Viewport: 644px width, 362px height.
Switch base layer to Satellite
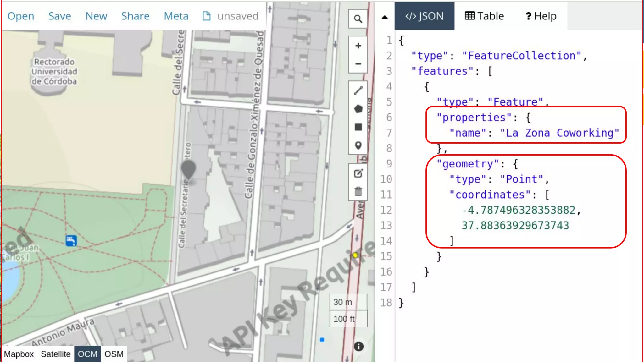[56, 354]
